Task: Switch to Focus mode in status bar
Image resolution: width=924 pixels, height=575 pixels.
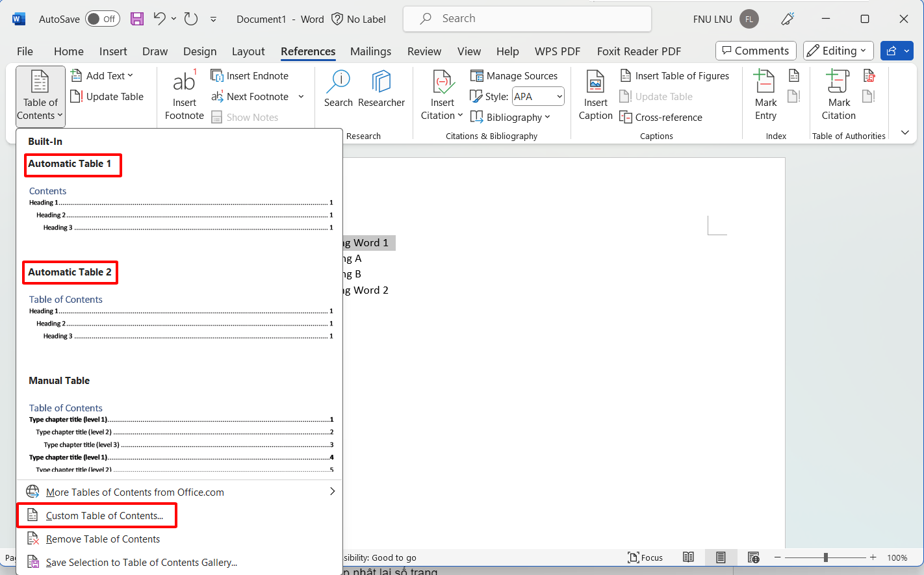Action: pos(645,557)
